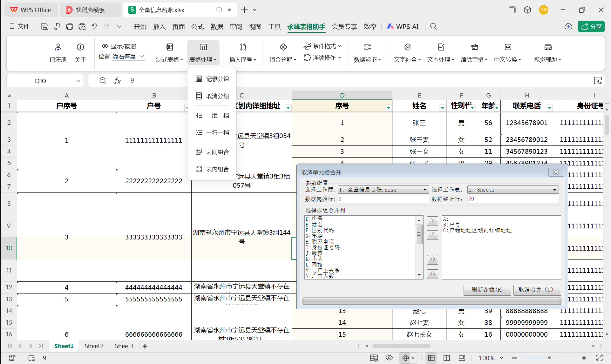Viewport: 611px width, 364px height.
Task: Adjust the zoom slider at bottom right
Action: click(x=550, y=358)
